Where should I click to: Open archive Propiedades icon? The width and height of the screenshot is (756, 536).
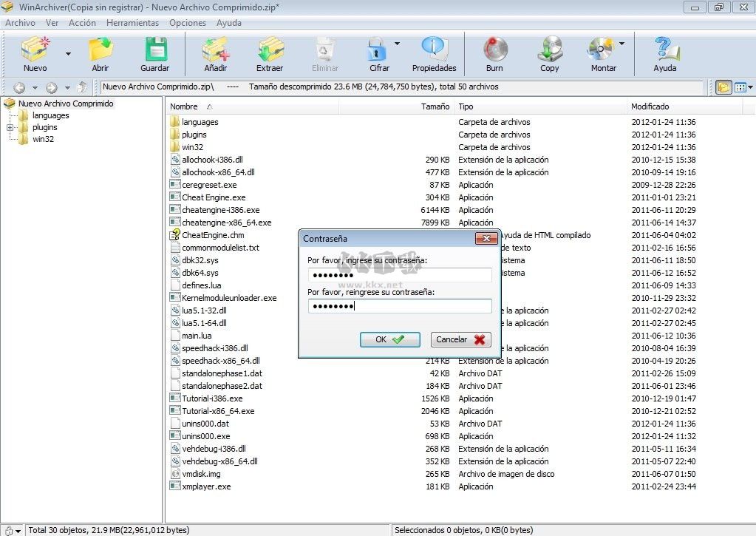point(434,50)
